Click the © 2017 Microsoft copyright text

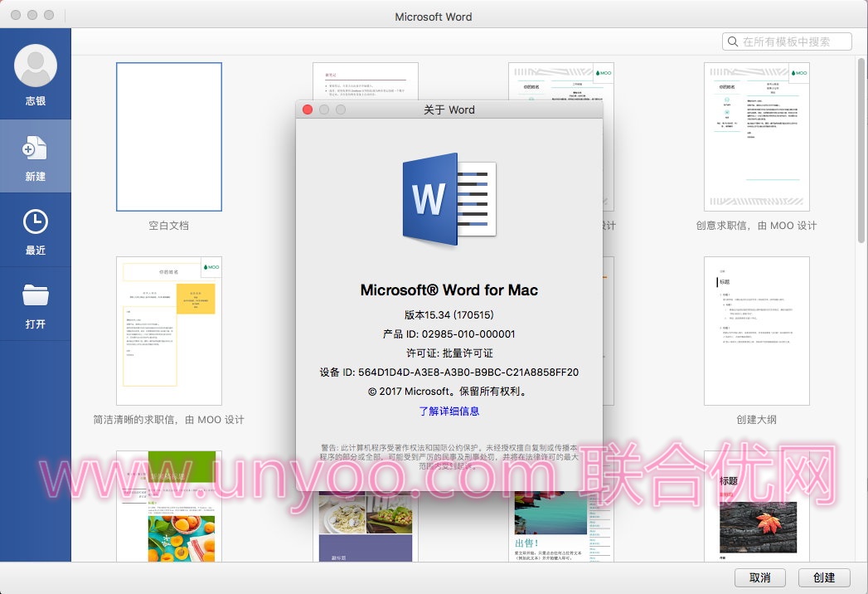pos(449,392)
